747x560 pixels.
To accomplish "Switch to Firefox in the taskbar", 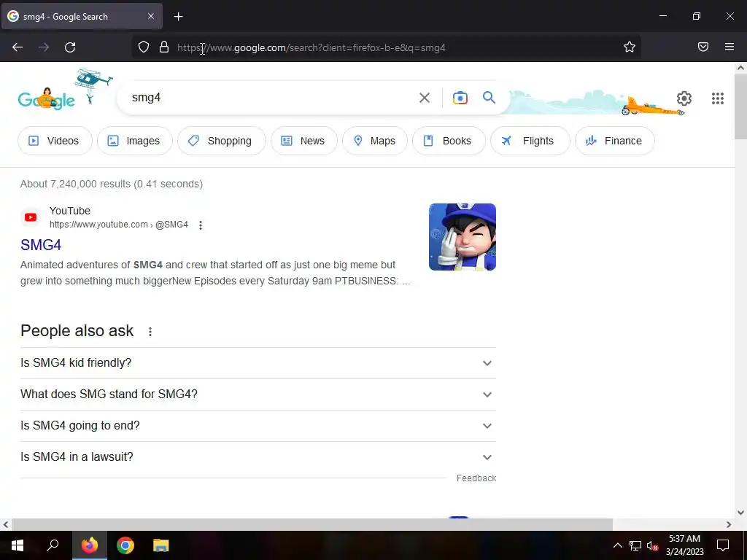I will (90, 545).
